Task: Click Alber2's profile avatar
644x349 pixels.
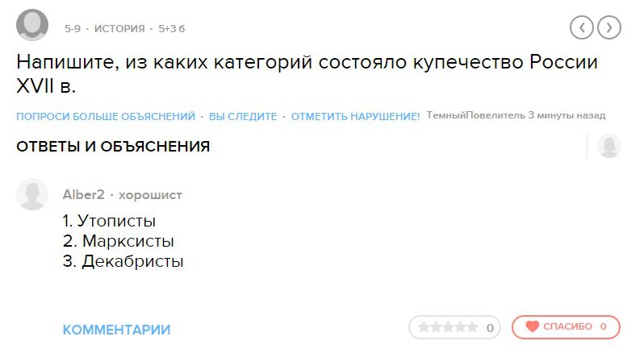Action: pos(32,195)
